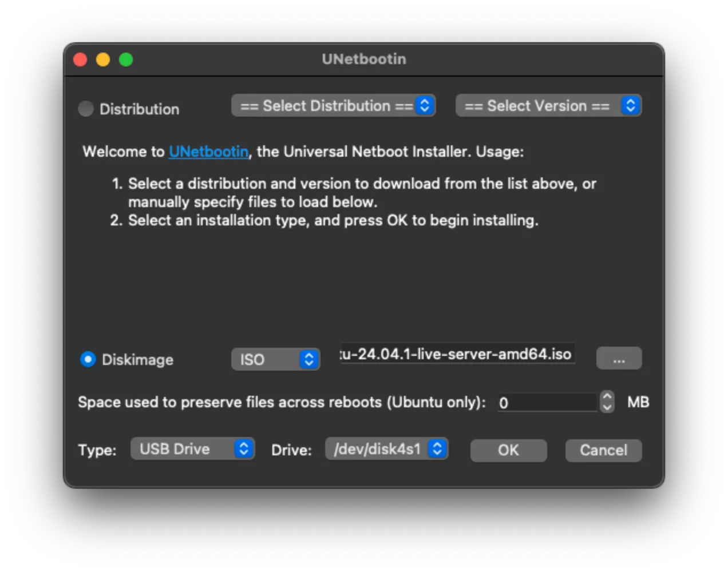The image size is (728, 572).
Task: Click the chevron icon on the Drive dropdown
Action: point(437,448)
